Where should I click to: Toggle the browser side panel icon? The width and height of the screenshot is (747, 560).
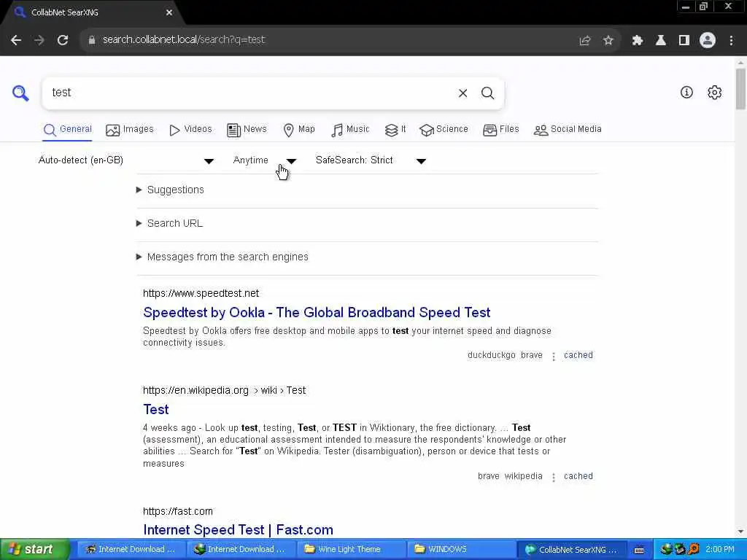pyautogui.click(x=684, y=41)
